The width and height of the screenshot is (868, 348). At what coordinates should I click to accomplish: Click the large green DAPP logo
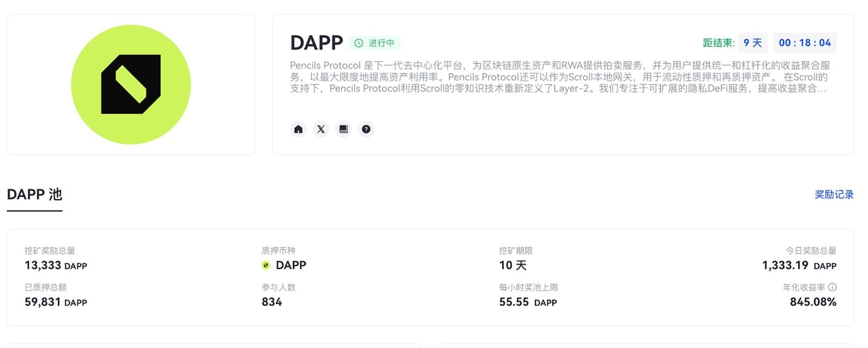point(131,84)
